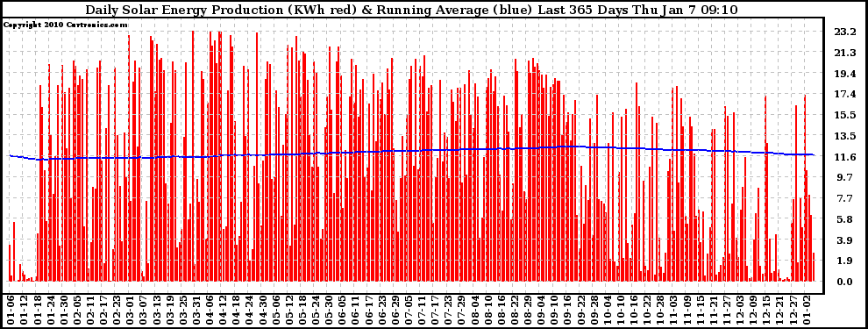Pick the x-axis date 08-16

coord(502,310)
